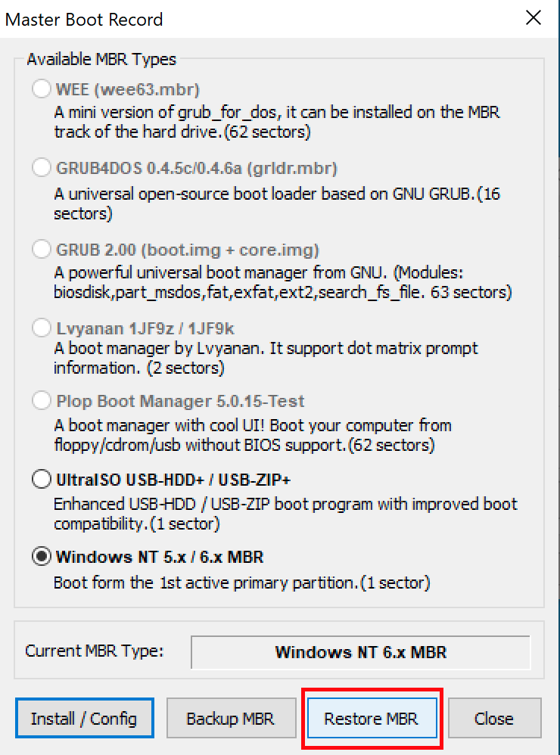The width and height of the screenshot is (560, 755).
Task: Click the UltraISO boot compatibility description text
Action: (285, 513)
